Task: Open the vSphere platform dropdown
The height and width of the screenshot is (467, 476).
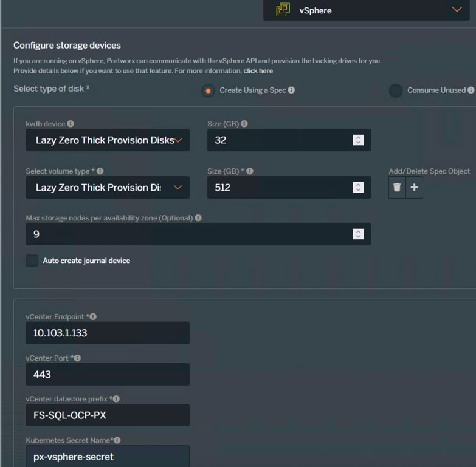Action: [366, 10]
